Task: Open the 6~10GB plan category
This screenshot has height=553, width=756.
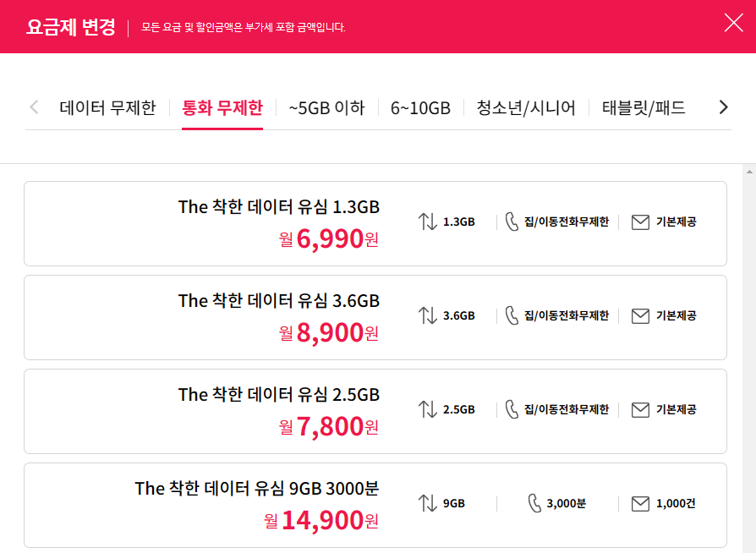Action: [x=421, y=107]
